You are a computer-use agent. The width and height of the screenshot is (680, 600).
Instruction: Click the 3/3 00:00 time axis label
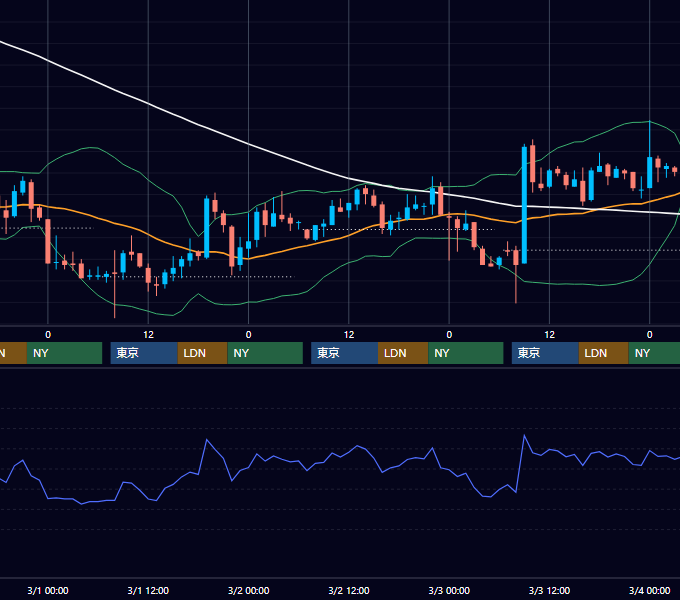pos(449,590)
